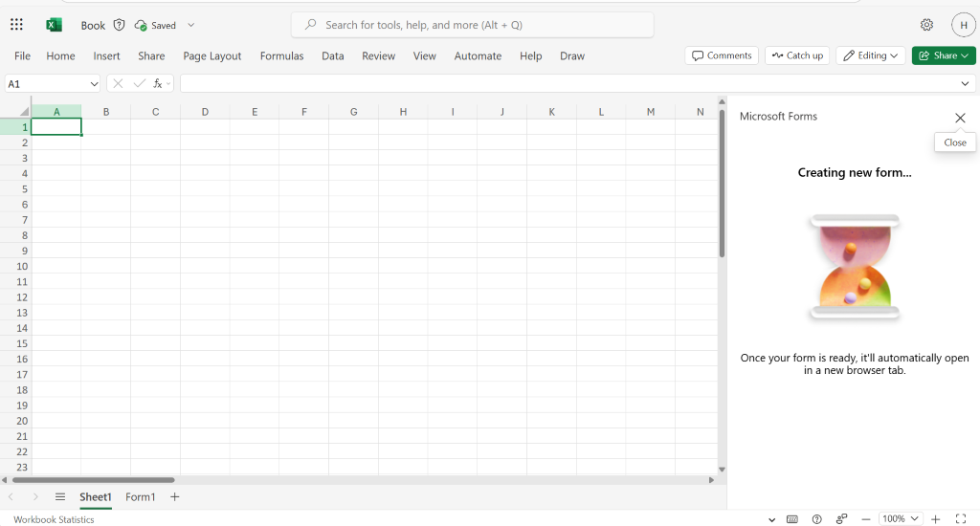Close the Microsoft Forms pane

(960, 118)
